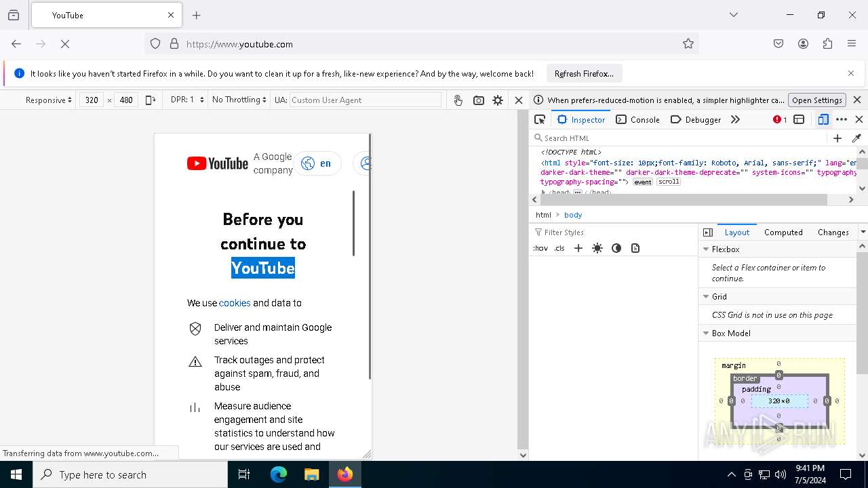Open the Computed tab
Image resolution: width=868 pixels, height=488 pixels.
(783, 232)
